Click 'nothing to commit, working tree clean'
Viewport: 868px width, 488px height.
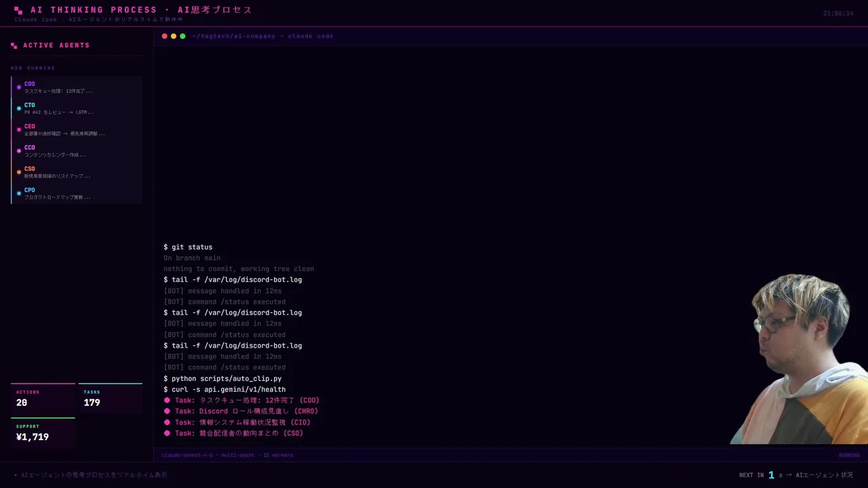tap(239, 269)
